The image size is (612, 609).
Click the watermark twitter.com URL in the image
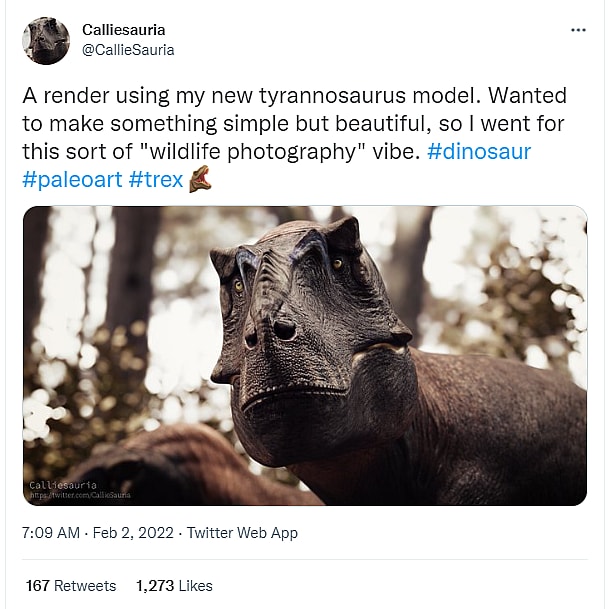80,495
